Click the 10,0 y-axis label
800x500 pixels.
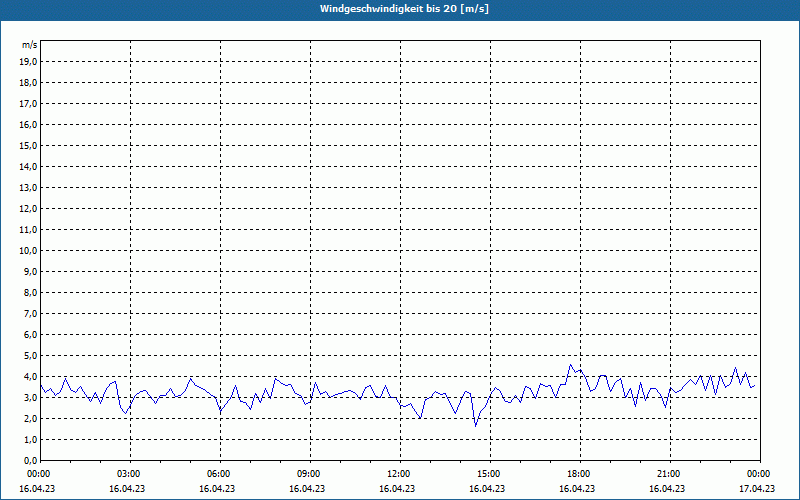[28, 251]
